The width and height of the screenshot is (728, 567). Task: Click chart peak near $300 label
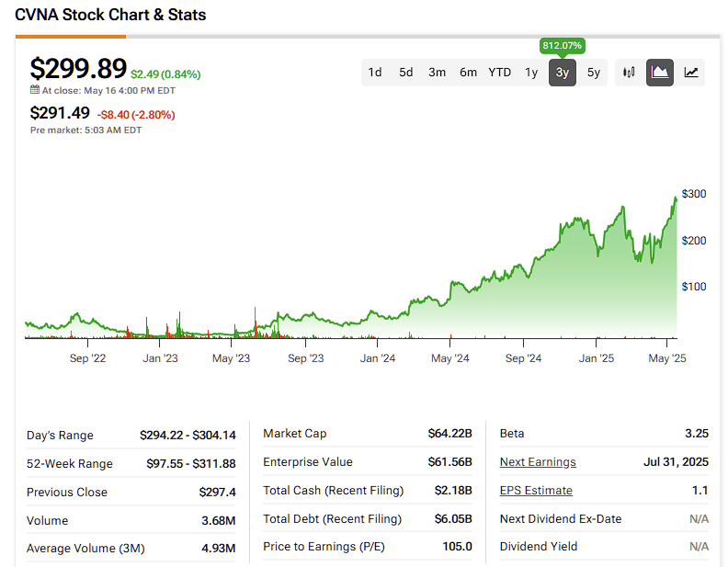click(x=677, y=198)
